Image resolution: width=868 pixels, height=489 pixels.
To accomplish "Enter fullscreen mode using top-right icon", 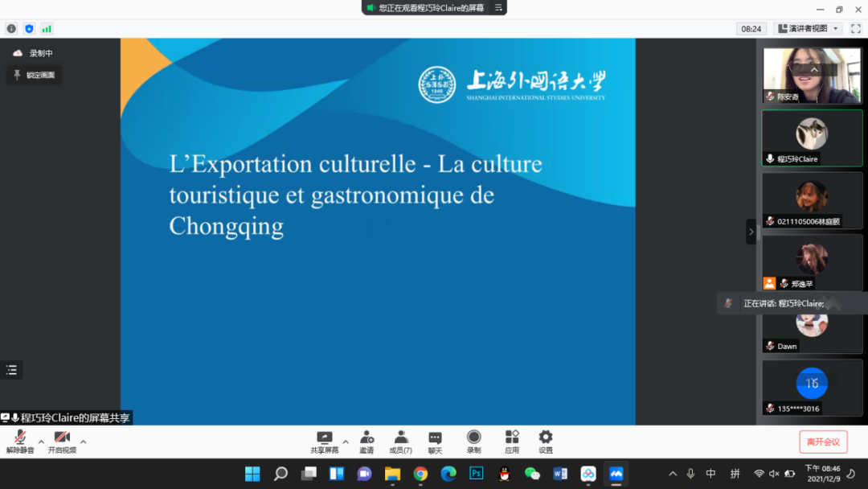I will coord(856,29).
